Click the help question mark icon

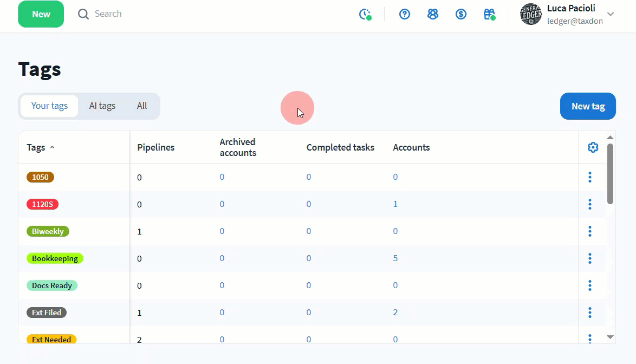click(x=405, y=14)
